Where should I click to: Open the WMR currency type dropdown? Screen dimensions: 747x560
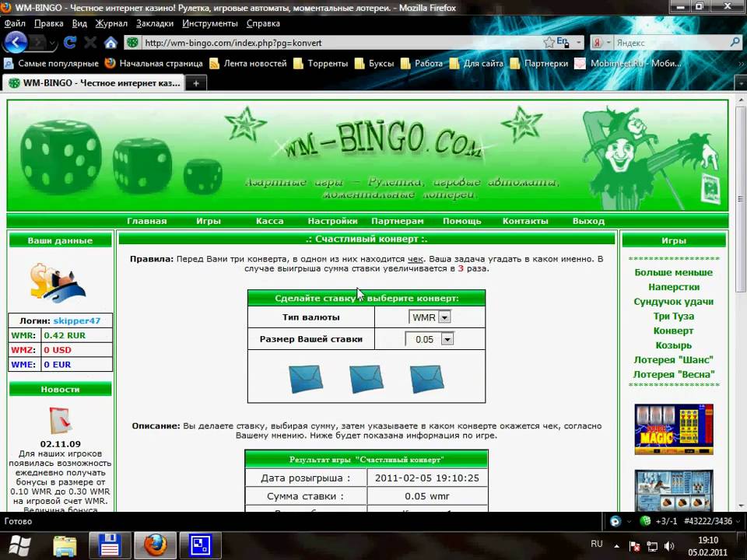[x=430, y=317]
